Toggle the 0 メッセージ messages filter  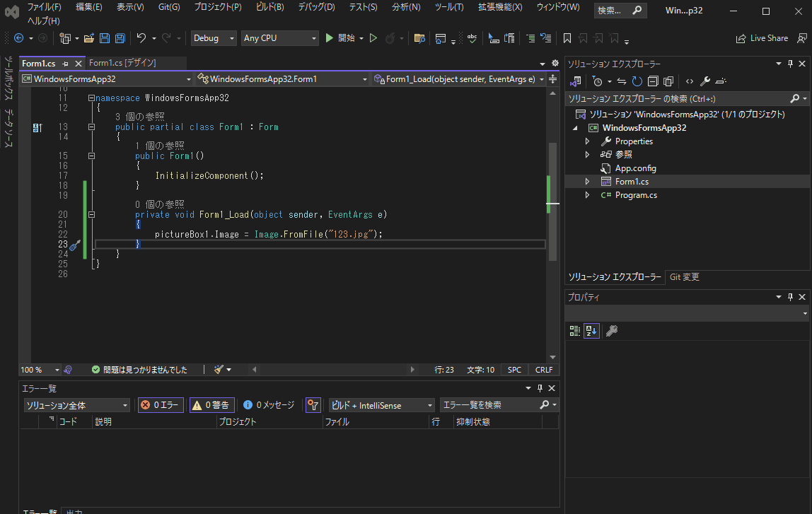[268, 405]
